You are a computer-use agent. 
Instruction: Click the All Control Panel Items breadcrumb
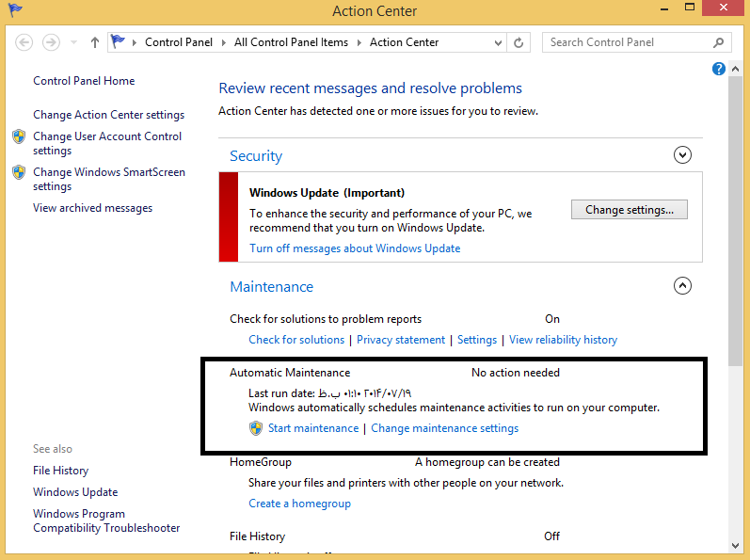[291, 42]
